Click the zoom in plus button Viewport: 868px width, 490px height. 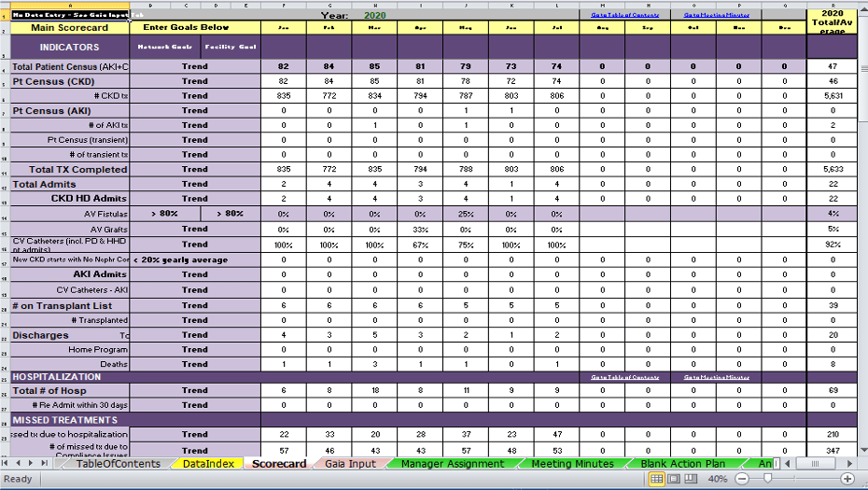[x=847, y=479]
